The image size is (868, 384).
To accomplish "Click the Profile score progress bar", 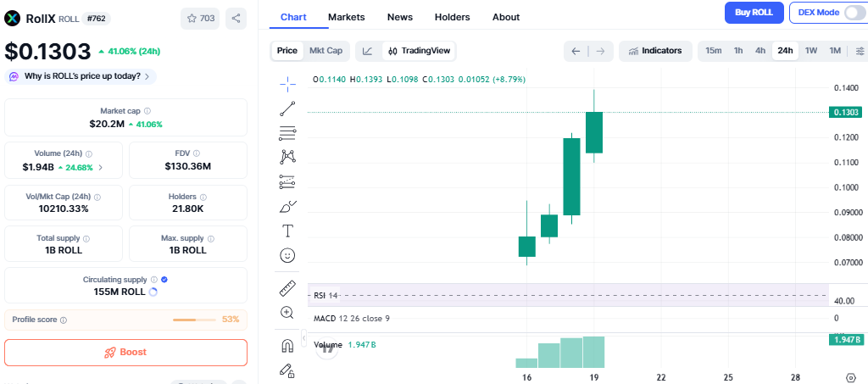I will [x=194, y=320].
